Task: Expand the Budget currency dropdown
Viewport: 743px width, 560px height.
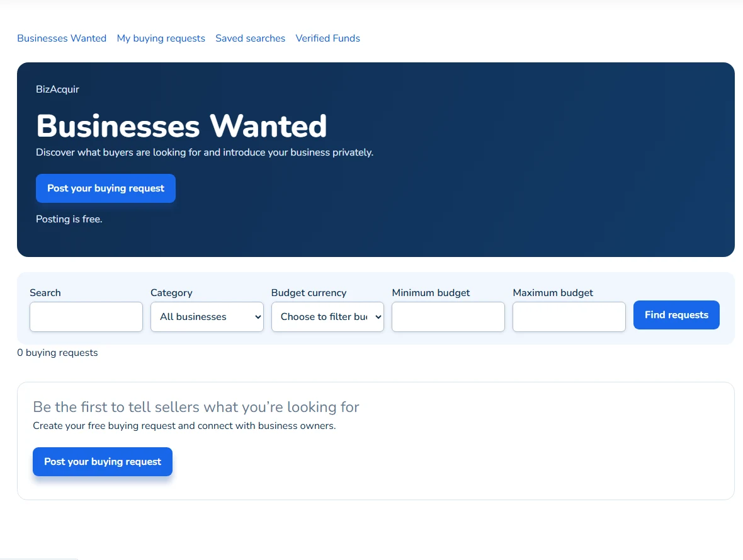Action: [x=327, y=317]
